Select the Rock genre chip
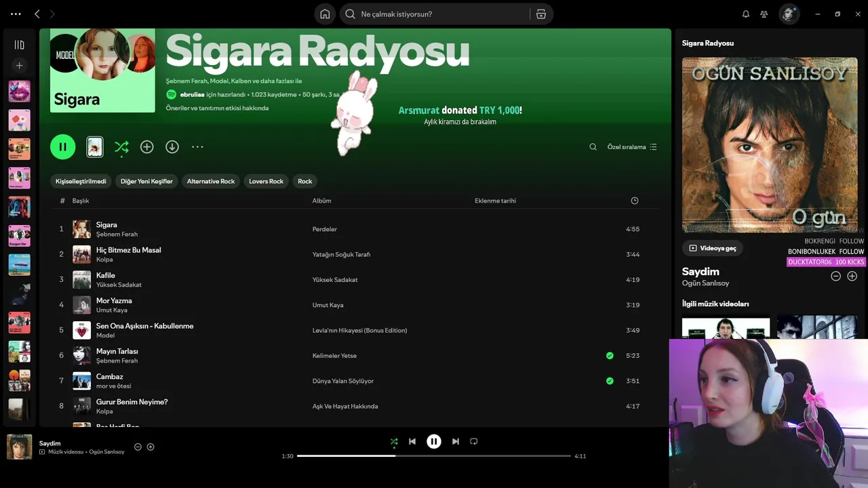 click(305, 181)
